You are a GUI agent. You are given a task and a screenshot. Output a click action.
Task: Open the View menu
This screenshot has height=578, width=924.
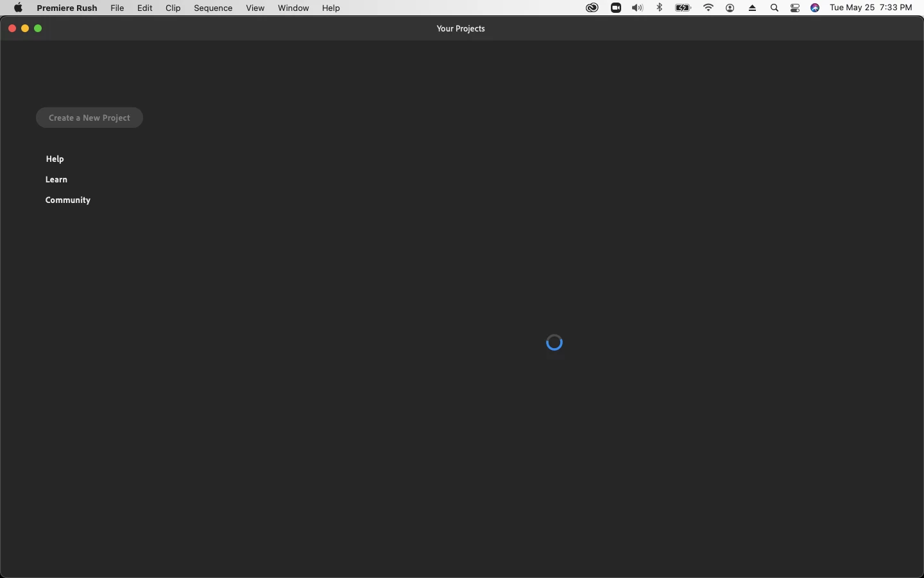click(x=255, y=8)
